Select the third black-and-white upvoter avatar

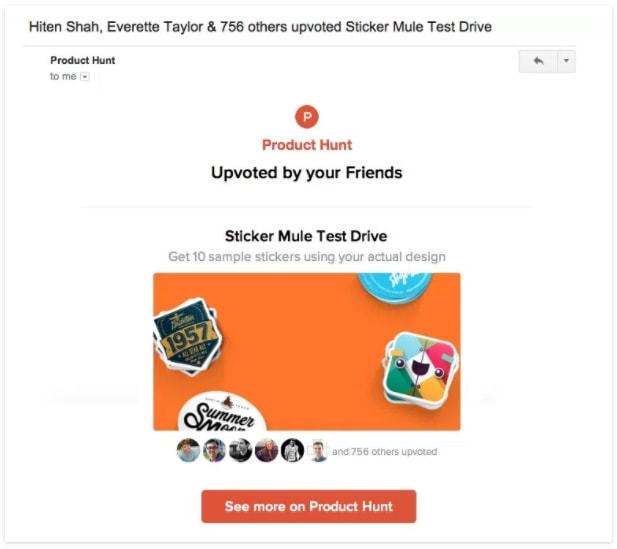240,450
